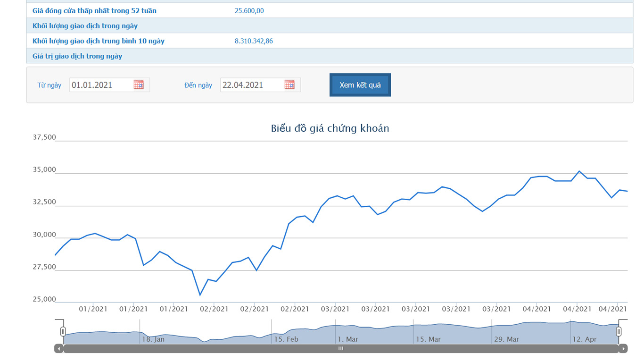Click the "Khối lượng giao dịch trung bình 10 ngày" label
Screen dimensions: 644x362
click(x=99, y=41)
